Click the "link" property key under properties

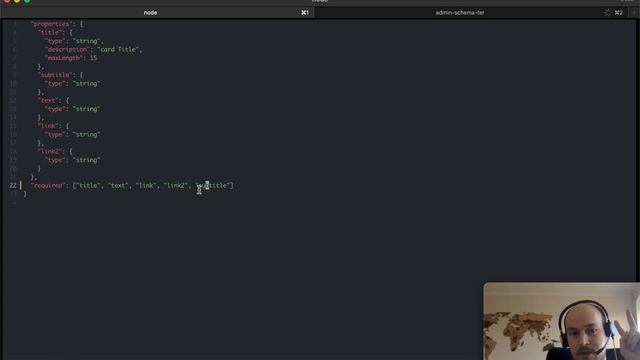49,126
